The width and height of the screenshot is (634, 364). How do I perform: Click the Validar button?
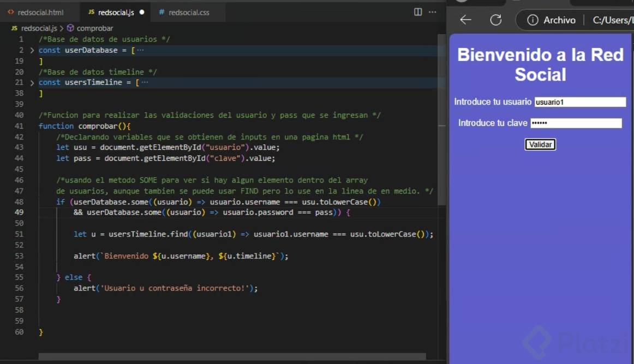(x=540, y=144)
